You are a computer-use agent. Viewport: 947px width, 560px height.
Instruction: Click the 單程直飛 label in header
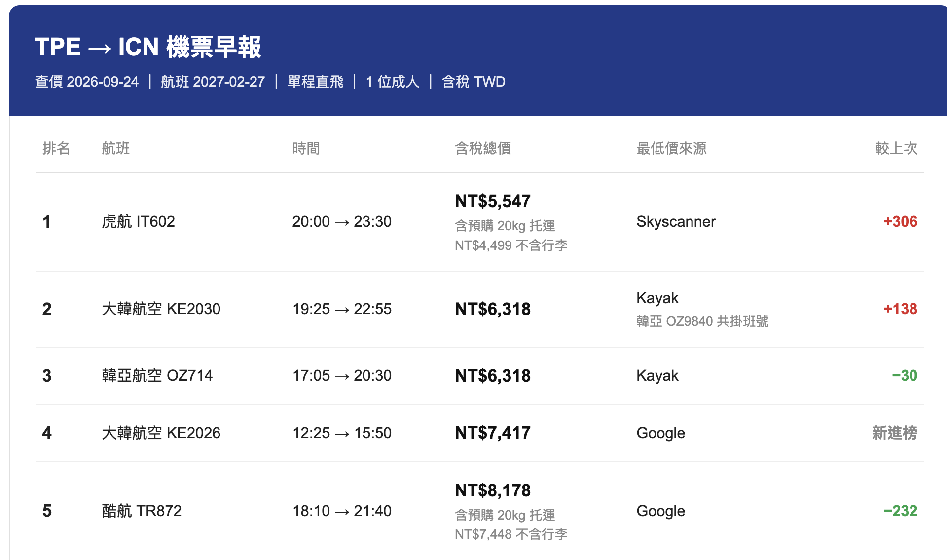pos(315,82)
